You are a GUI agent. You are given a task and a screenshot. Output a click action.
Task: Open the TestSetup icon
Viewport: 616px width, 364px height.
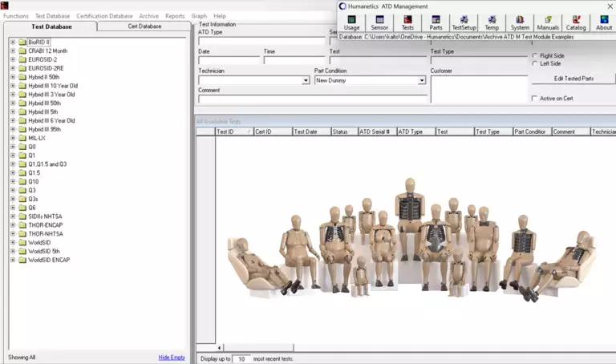464,22
